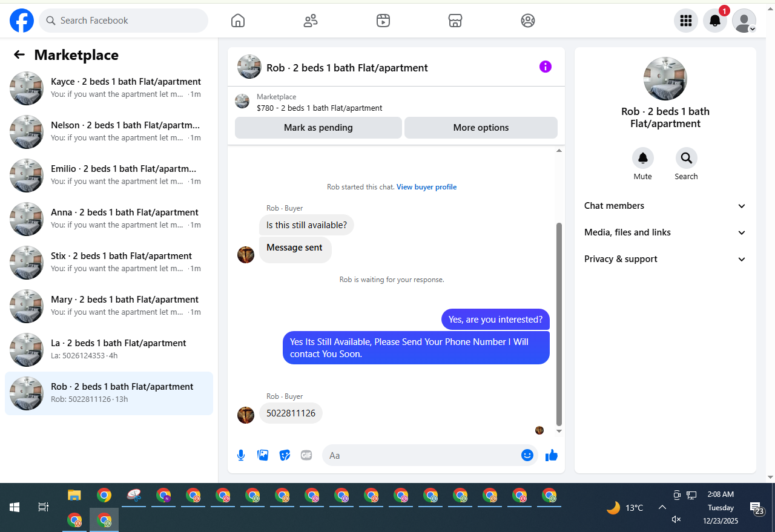Go back using Marketplace back arrow

tap(19, 55)
